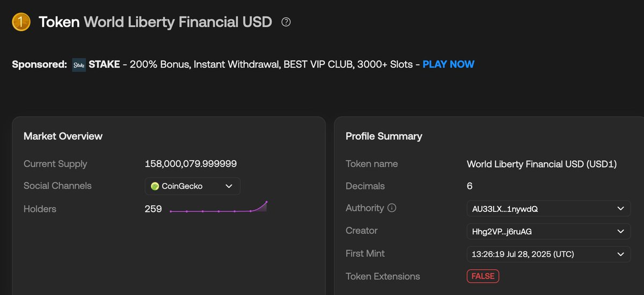Click the Market Overview panel heading
The image size is (644, 295).
pyautogui.click(x=63, y=136)
